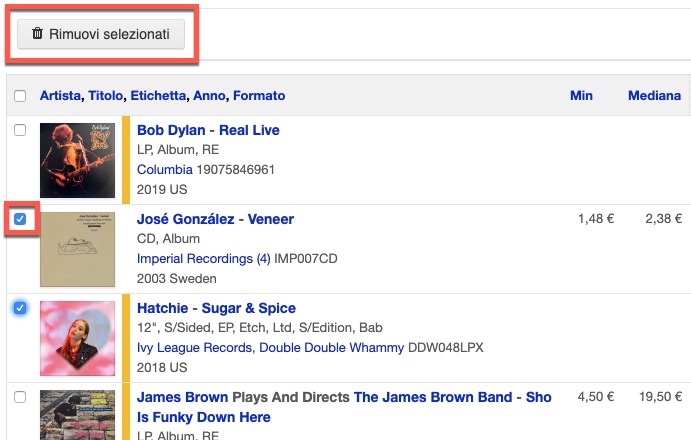Screen dimensions: 691x440
Task: Click the 2,38 € median price for Veneer
Action: (x=664, y=219)
